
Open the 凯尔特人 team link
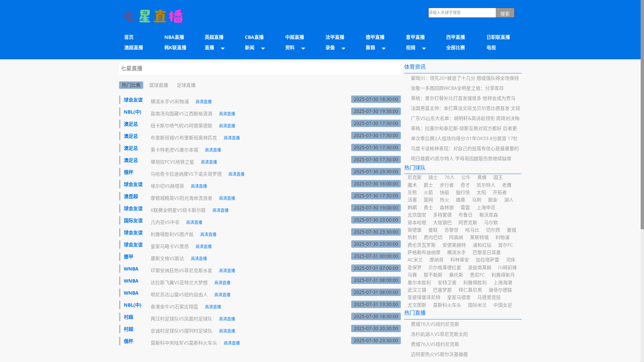coord(486,185)
